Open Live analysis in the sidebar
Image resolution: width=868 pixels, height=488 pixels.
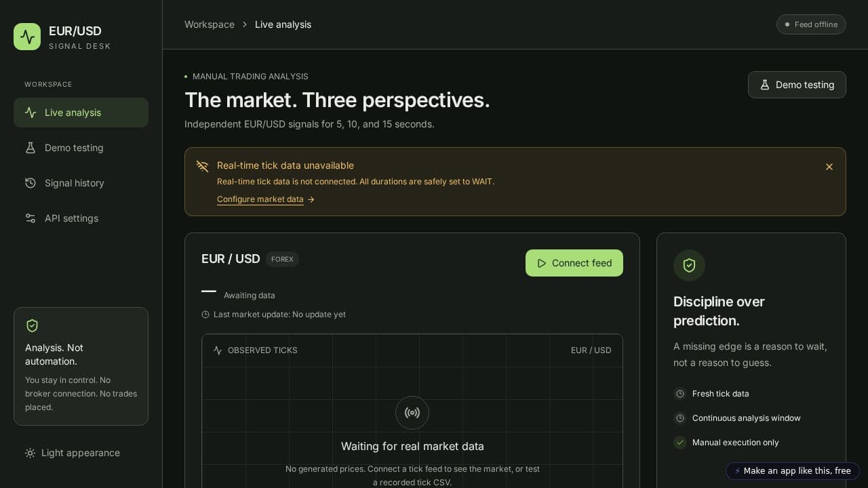[81, 113]
